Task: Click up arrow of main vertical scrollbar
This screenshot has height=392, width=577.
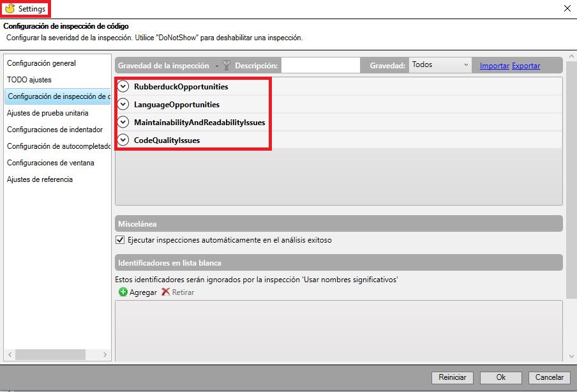Action: pos(571,57)
